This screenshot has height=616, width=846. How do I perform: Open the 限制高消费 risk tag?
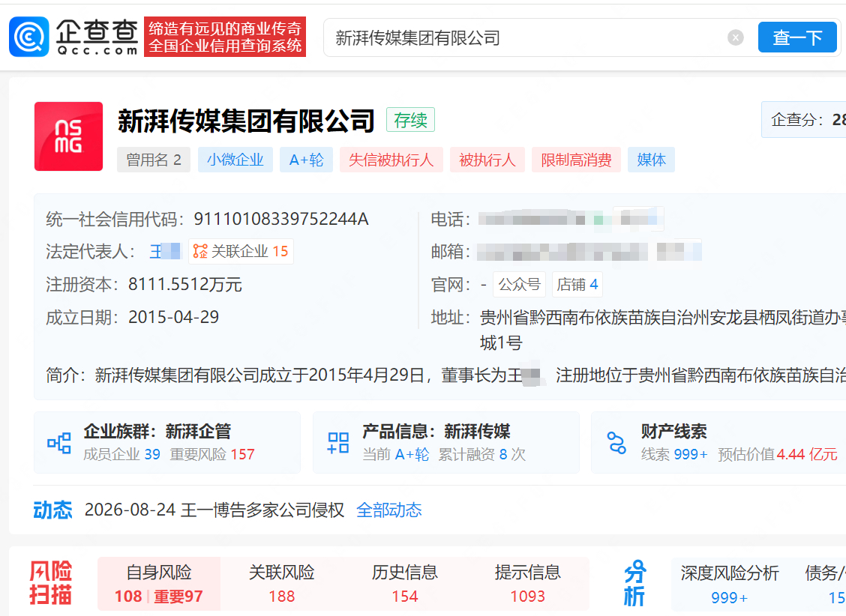coord(576,160)
